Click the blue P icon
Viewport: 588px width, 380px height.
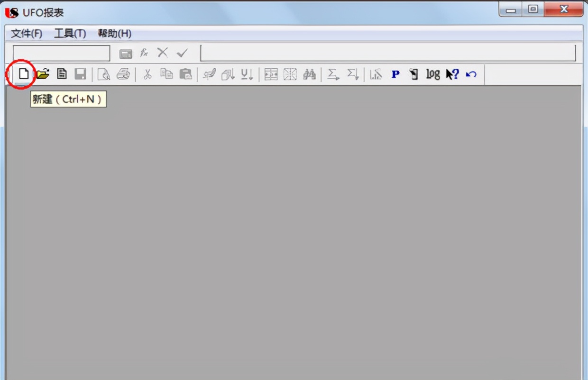click(x=395, y=74)
